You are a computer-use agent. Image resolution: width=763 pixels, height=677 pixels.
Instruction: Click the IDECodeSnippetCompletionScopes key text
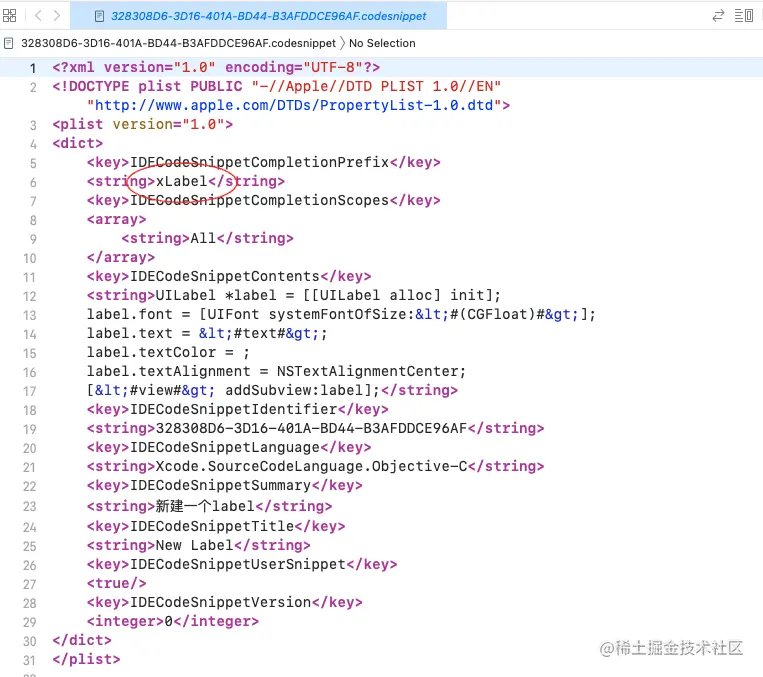[x=259, y=200]
